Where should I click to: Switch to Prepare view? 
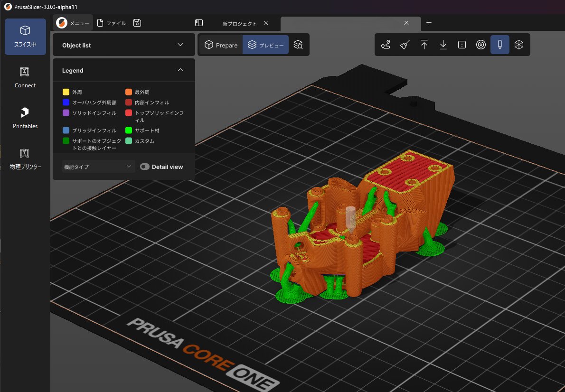(x=221, y=45)
